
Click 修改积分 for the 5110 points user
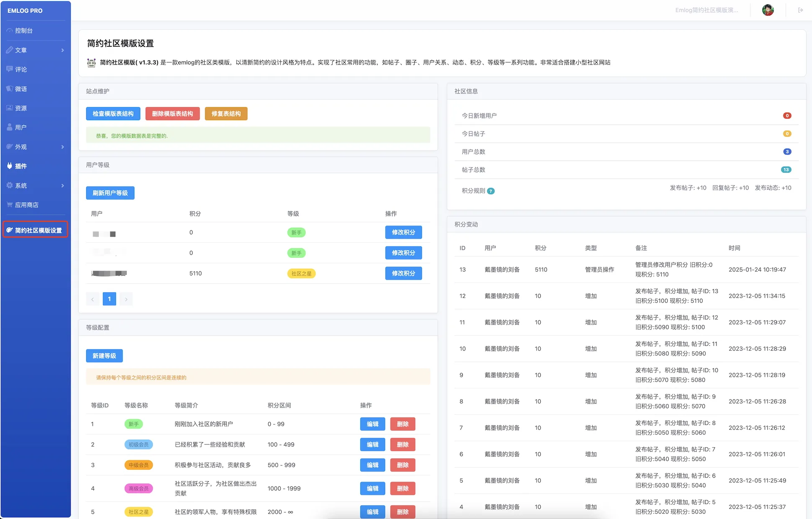403,273
